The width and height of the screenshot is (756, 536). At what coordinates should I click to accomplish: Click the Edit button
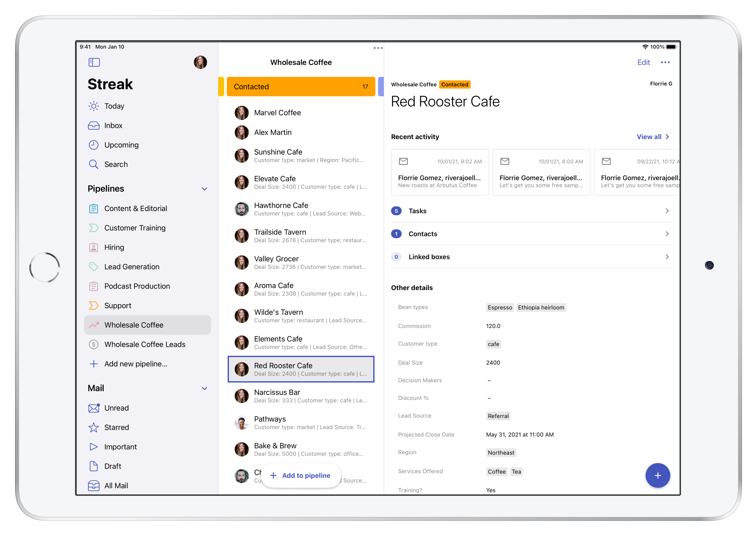pos(643,62)
